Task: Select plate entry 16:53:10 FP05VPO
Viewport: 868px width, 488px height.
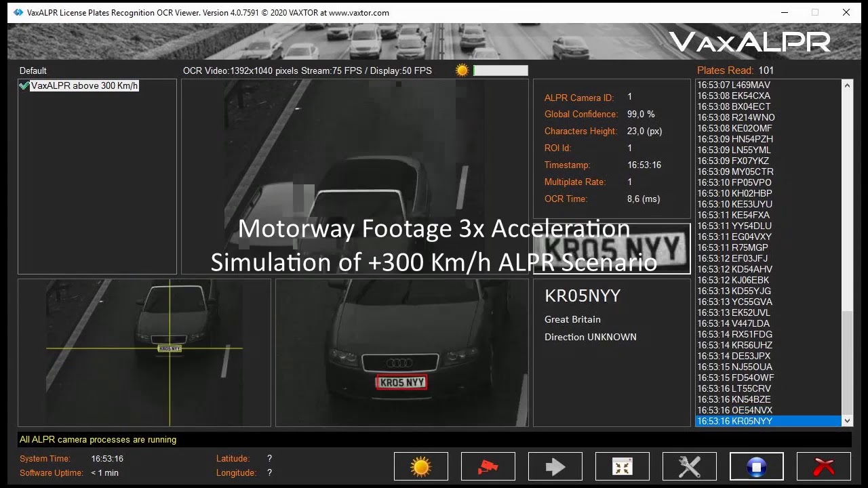Action: point(769,182)
